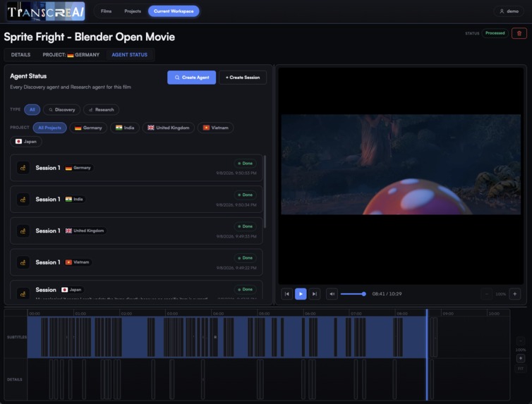Image resolution: width=532 pixels, height=404 pixels.
Task: Filter by the Japan project chip
Action: coord(26,141)
